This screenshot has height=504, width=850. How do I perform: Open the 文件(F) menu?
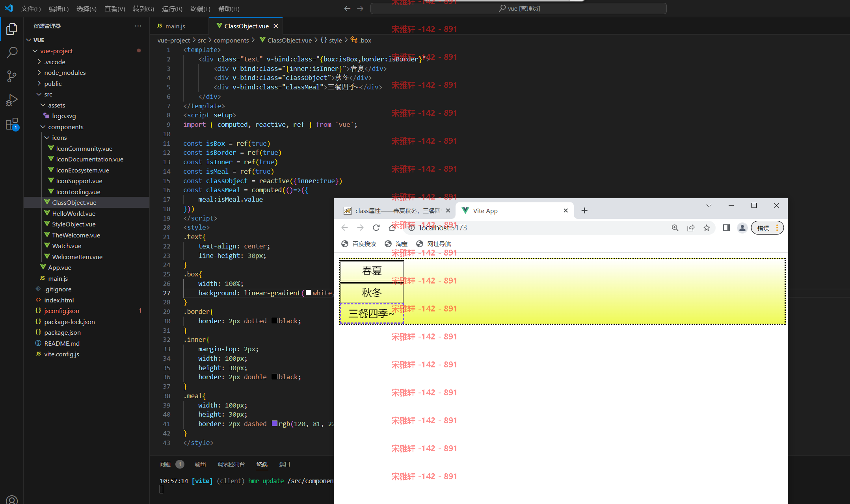(x=31, y=9)
